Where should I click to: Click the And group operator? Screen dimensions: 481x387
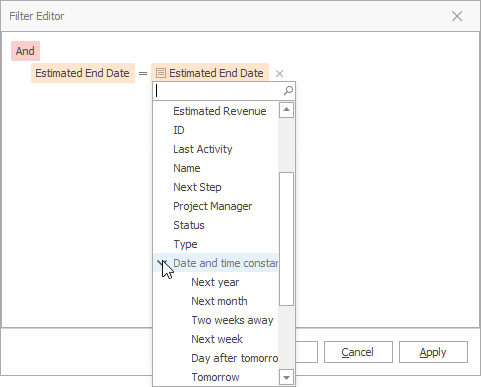click(x=25, y=51)
